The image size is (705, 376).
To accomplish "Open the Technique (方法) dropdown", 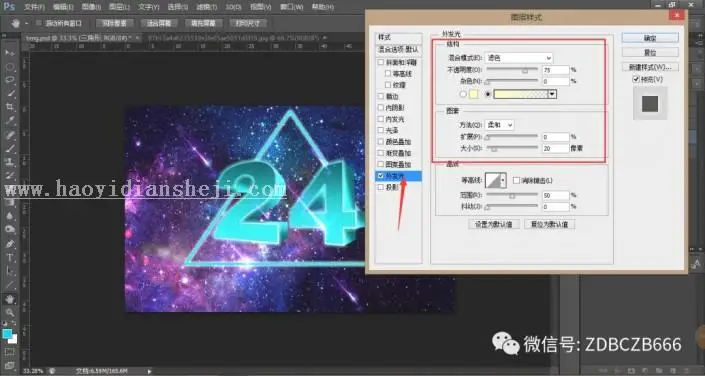I will (x=500, y=125).
